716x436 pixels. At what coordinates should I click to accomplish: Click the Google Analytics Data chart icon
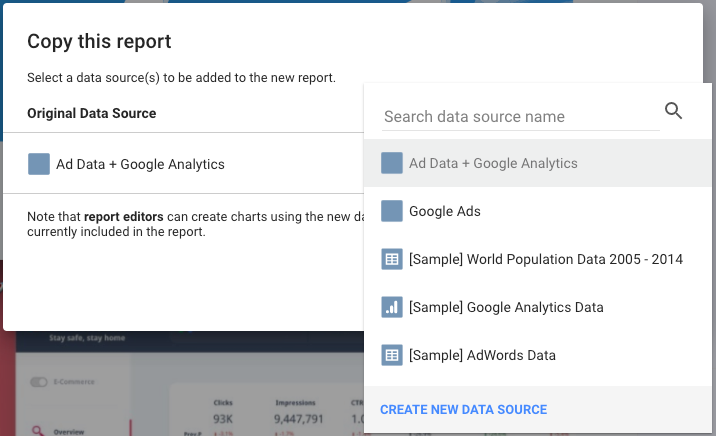pyautogui.click(x=392, y=307)
